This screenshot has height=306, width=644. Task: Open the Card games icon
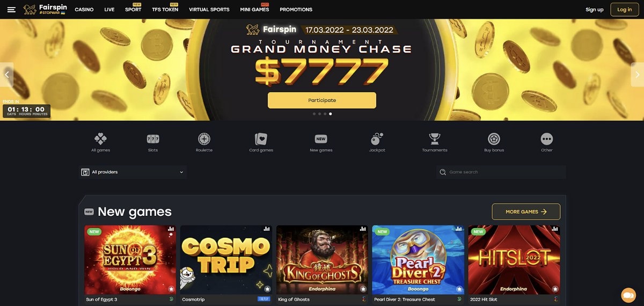[x=261, y=139]
